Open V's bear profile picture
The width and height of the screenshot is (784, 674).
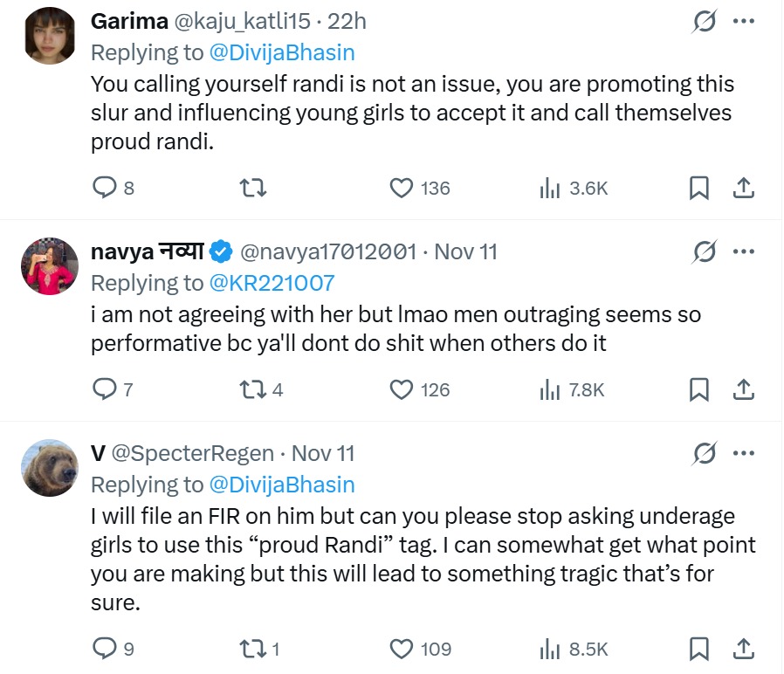50,468
